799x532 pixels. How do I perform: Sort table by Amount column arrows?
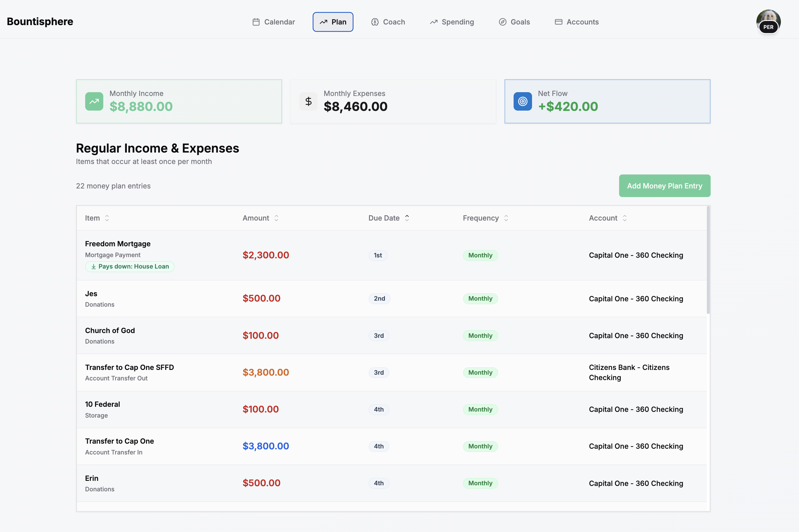(276, 218)
